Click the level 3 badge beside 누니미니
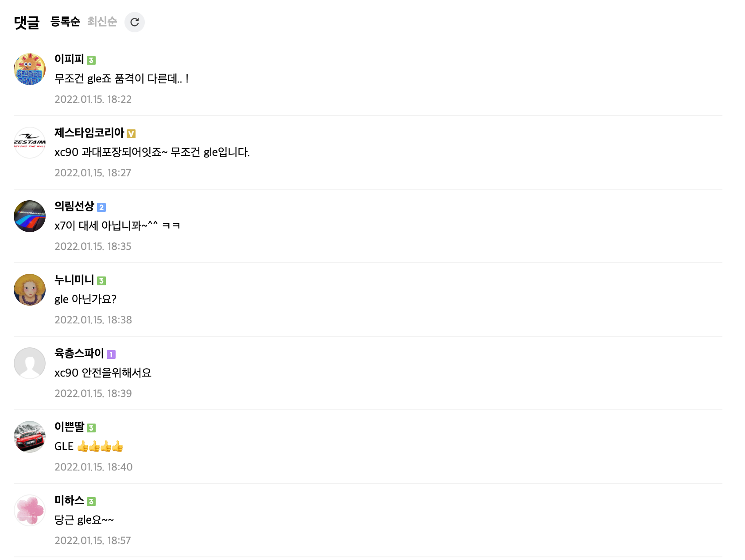The width and height of the screenshot is (745, 560). 101,281
